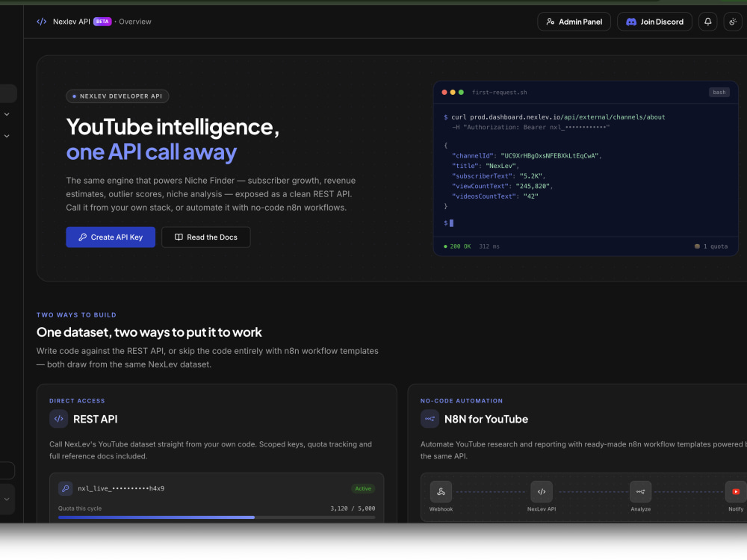The height and width of the screenshot is (560, 747).
Task: Open the Admin Panel
Action: tap(574, 22)
